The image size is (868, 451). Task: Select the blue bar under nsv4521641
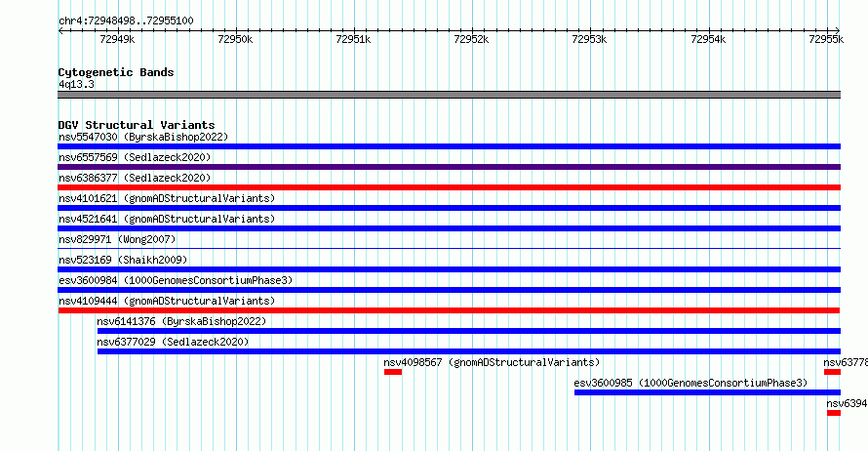[x=449, y=228]
